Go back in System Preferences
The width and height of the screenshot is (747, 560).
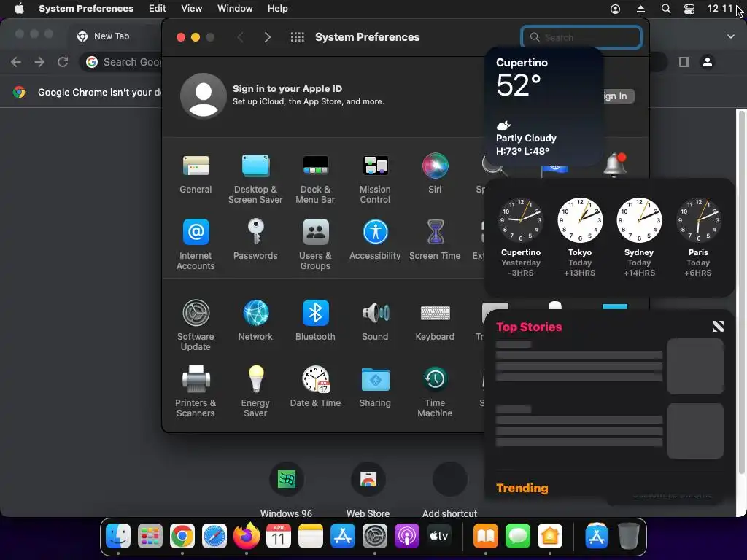tap(241, 37)
